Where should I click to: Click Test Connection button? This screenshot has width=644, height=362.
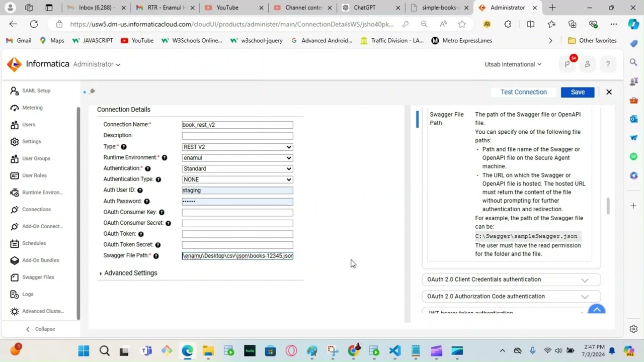pyautogui.click(x=524, y=92)
